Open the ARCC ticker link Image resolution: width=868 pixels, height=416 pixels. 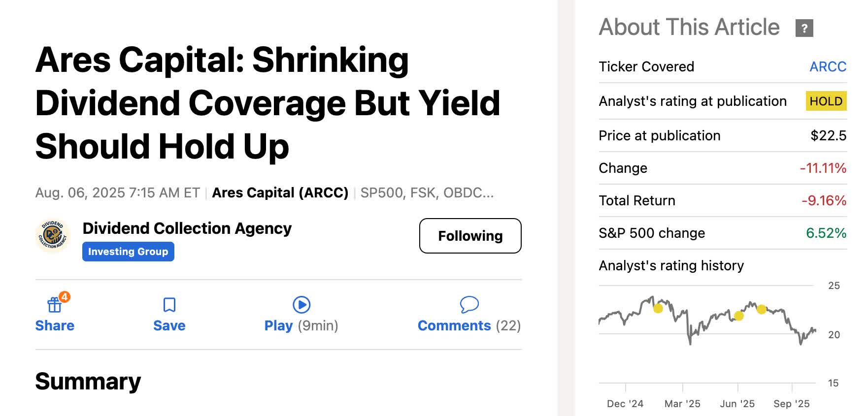coord(828,66)
